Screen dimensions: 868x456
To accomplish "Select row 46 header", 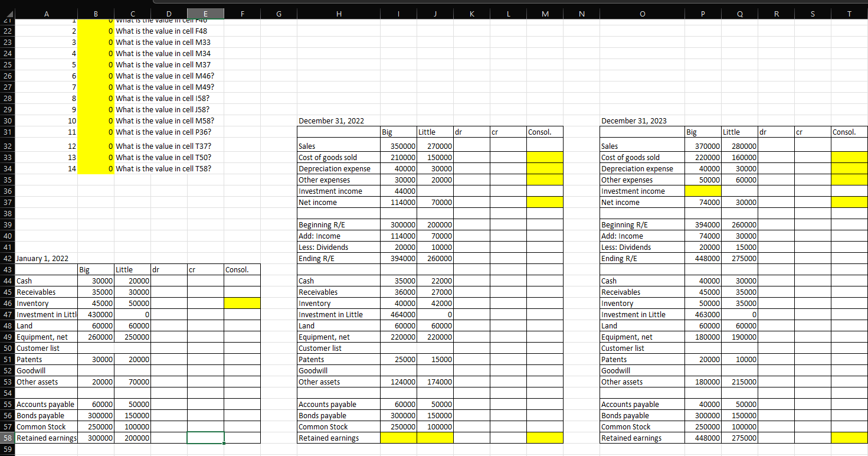I will [8, 303].
